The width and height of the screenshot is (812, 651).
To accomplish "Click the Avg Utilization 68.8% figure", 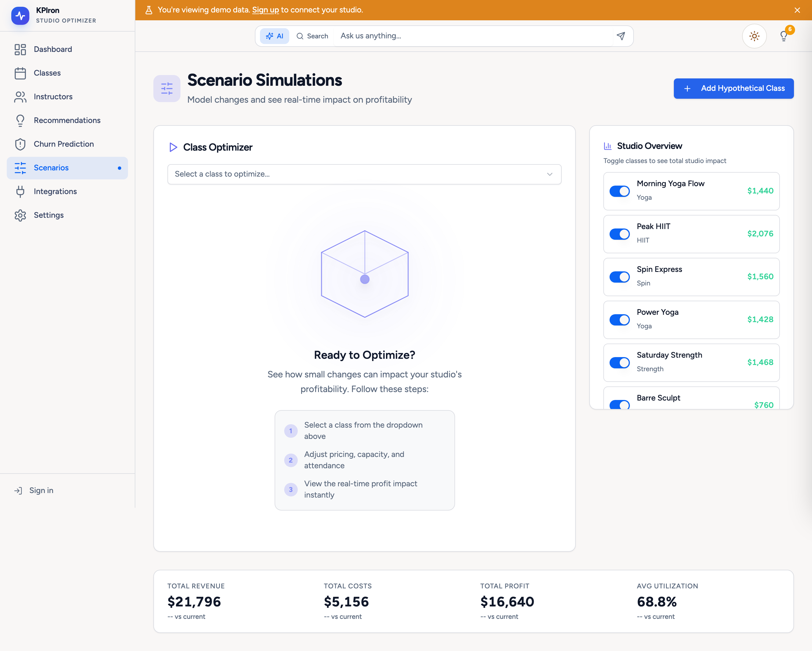I will pyautogui.click(x=656, y=602).
